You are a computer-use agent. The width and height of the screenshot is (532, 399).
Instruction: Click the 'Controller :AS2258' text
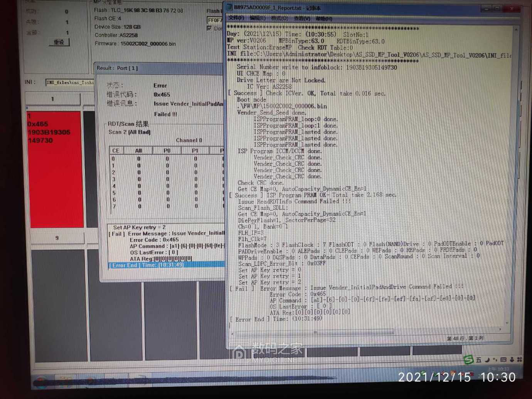[116, 35]
